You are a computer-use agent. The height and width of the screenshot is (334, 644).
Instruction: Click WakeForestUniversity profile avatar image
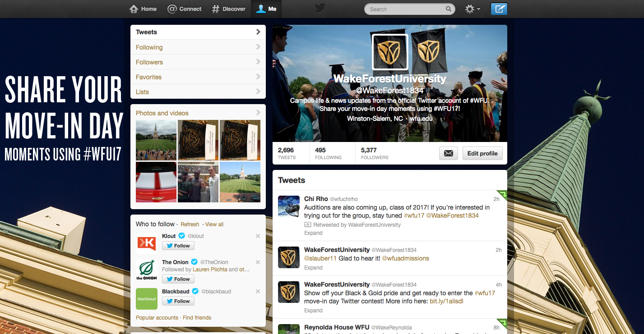pyautogui.click(x=390, y=52)
